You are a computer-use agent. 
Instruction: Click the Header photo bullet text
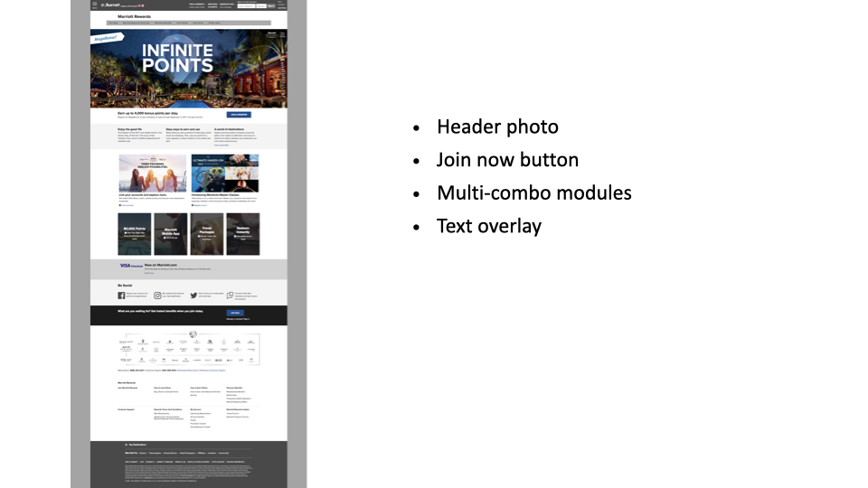(x=497, y=127)
